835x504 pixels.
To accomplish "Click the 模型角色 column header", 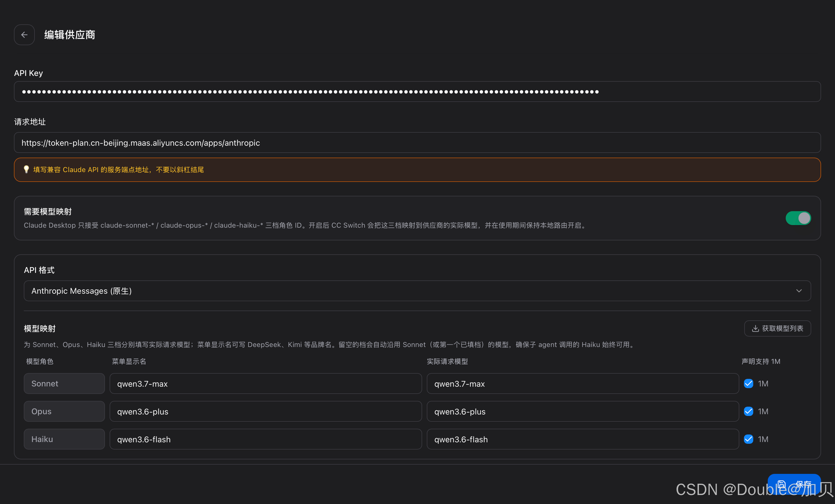I will click(x=40, y=361).
